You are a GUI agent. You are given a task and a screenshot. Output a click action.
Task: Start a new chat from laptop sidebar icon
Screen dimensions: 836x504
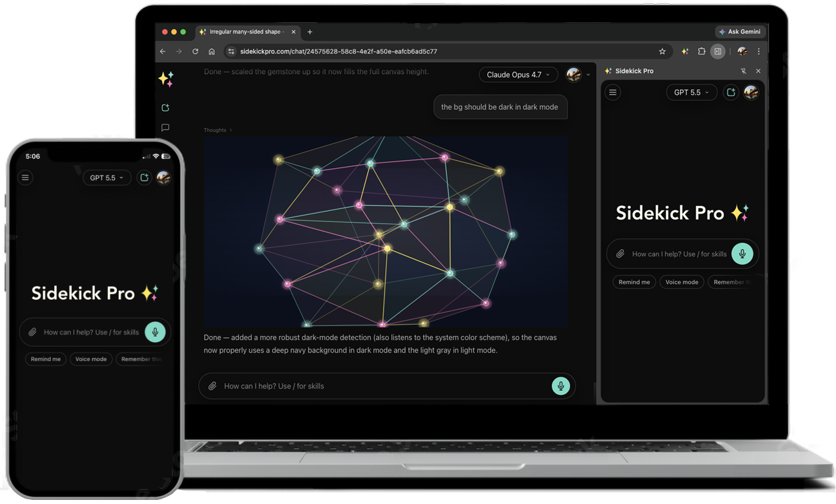(x=165, y=107)
